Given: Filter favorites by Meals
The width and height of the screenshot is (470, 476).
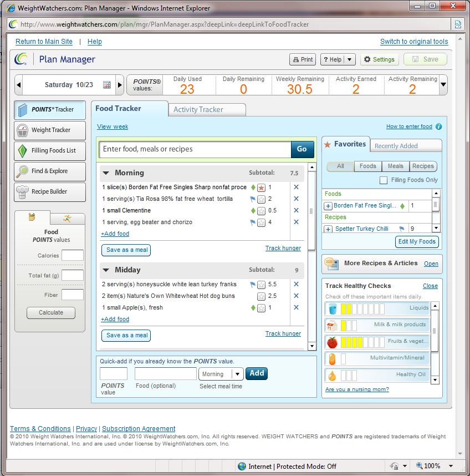Looking at the screenshot, I should (395, 166).
